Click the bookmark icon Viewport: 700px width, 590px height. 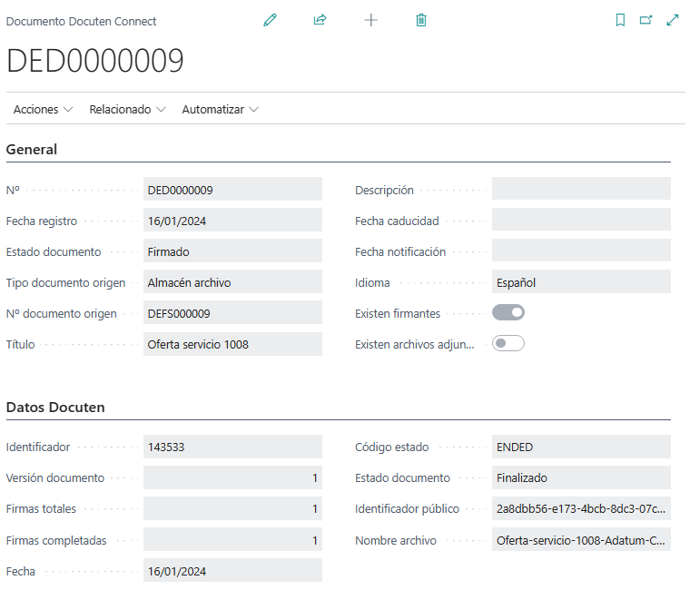click(x=620, y=20)
